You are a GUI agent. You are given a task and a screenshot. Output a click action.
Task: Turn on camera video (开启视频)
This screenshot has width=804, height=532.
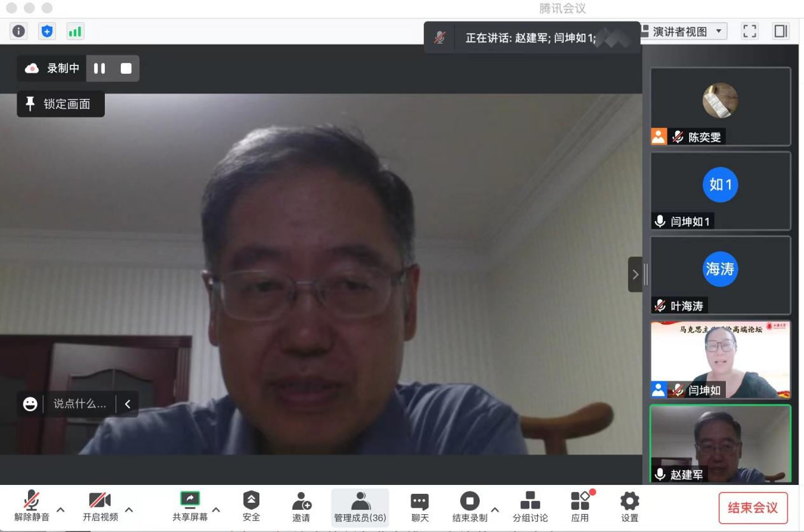coord(100,507)
